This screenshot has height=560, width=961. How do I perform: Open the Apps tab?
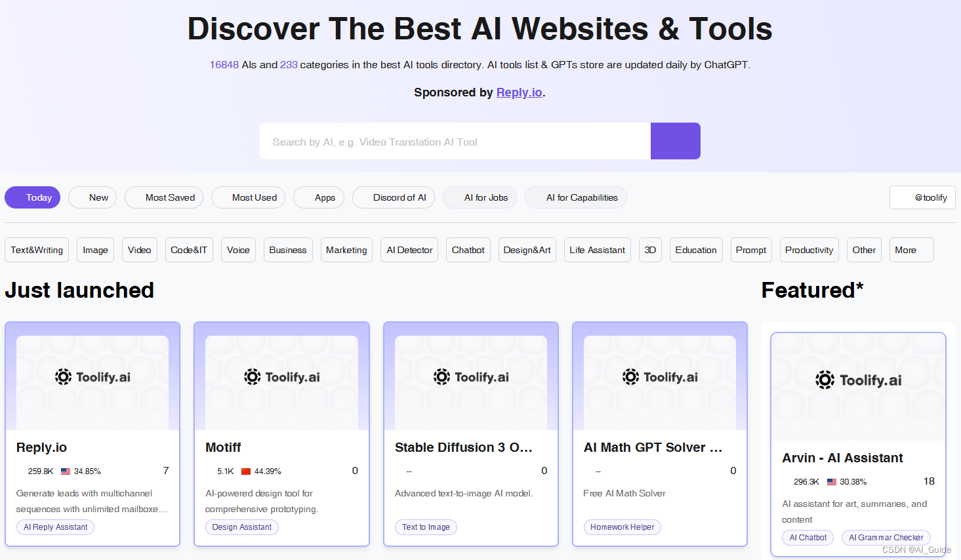point(319,197)
